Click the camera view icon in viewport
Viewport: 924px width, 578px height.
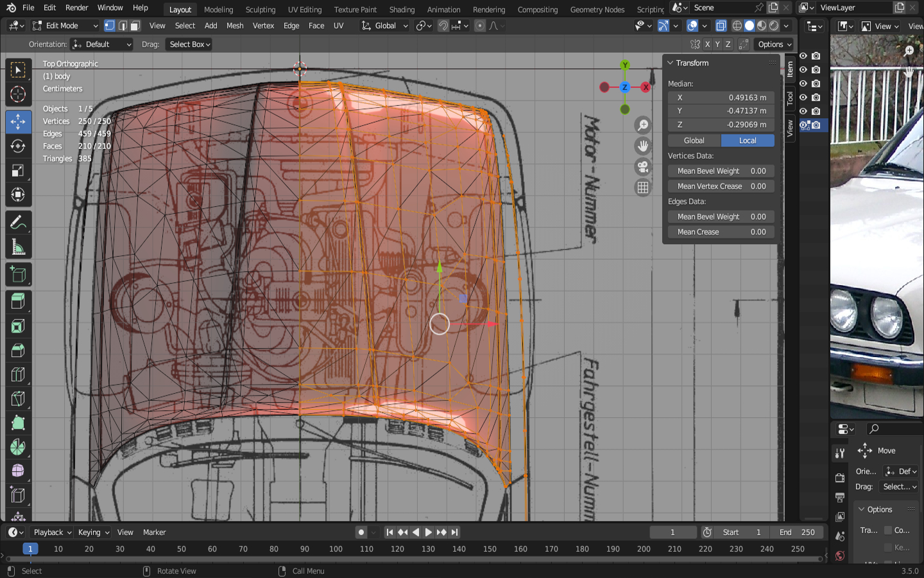(642, 167)
